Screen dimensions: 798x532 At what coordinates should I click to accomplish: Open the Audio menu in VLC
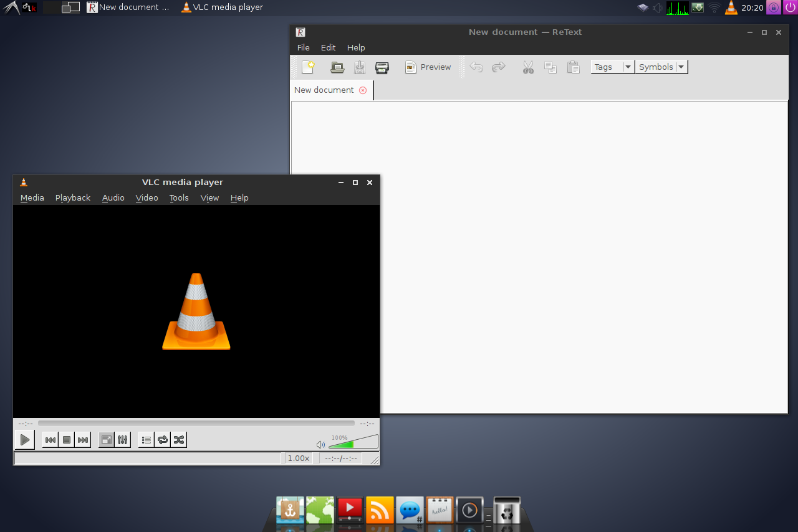113,197
